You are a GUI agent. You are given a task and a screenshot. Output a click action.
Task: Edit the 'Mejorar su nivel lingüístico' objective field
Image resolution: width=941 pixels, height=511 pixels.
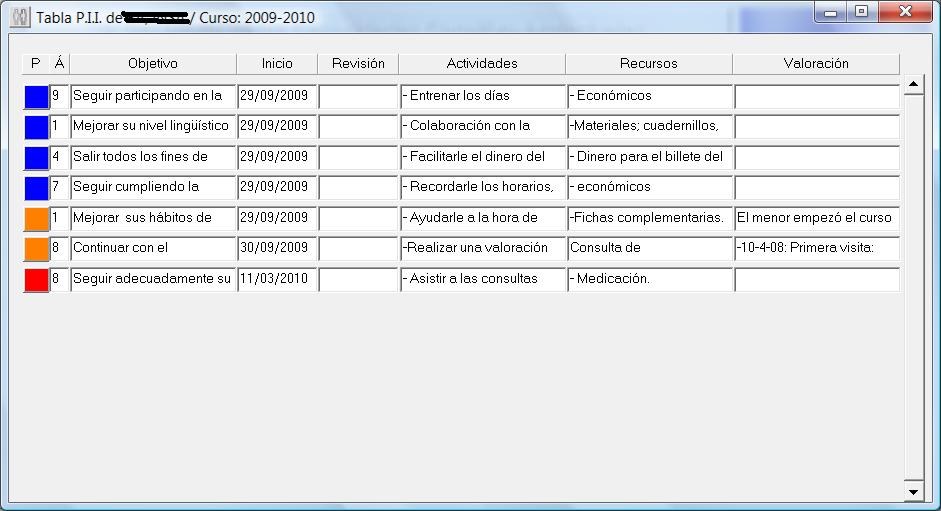[x=153, y=127]
